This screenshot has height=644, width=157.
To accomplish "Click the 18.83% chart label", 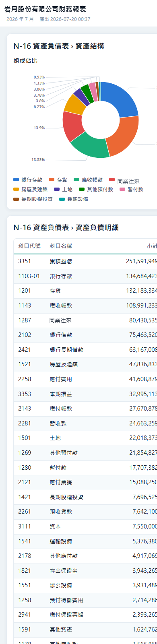I will [x=38, y=160].
